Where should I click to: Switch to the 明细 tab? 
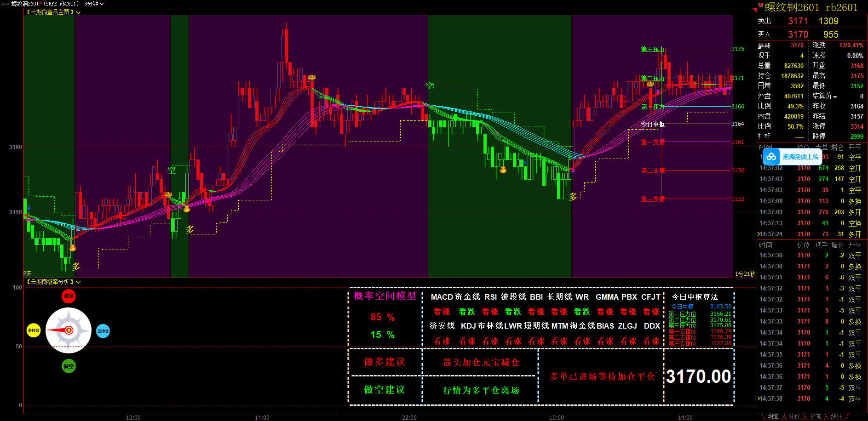pos(773,416)
